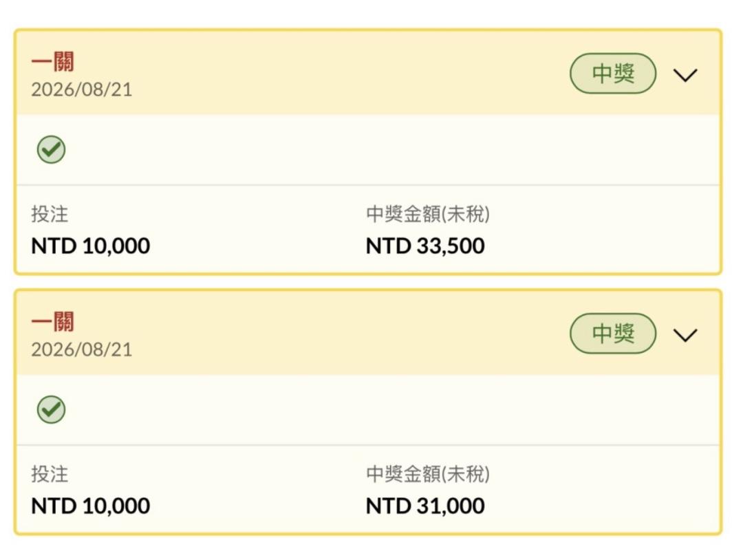Click the 中獎 badge on the first card

(x=613, y=74)
